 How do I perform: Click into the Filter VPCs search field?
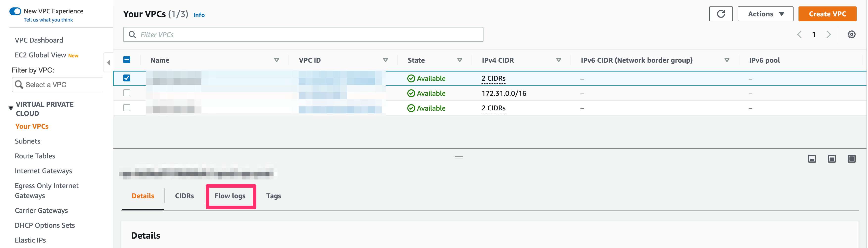[x=303, y=35]
